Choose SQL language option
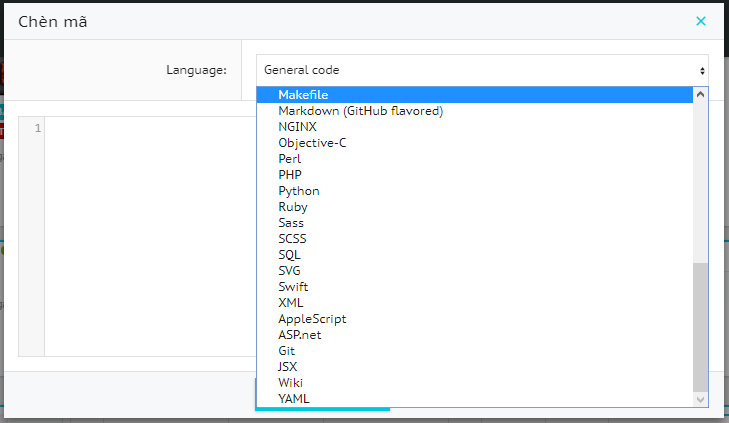Image resolution: width=729 pixels, height=423 pixels. 289,255
